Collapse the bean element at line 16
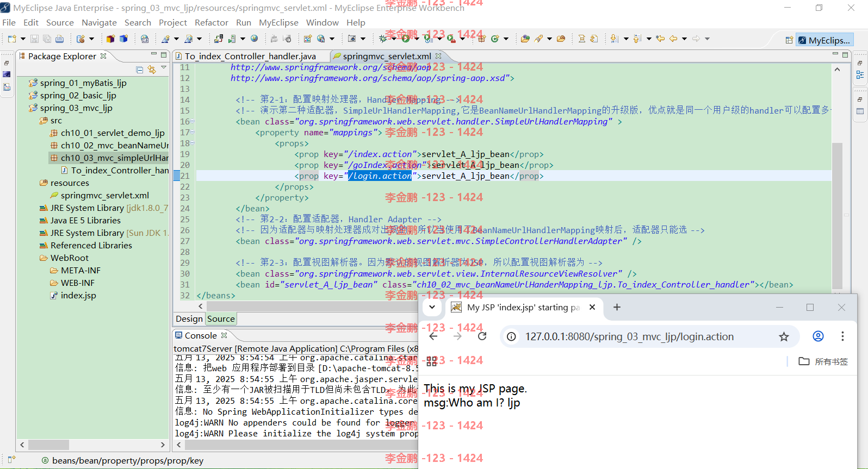This screenshot has width=868, height=469. click(193, 121)
